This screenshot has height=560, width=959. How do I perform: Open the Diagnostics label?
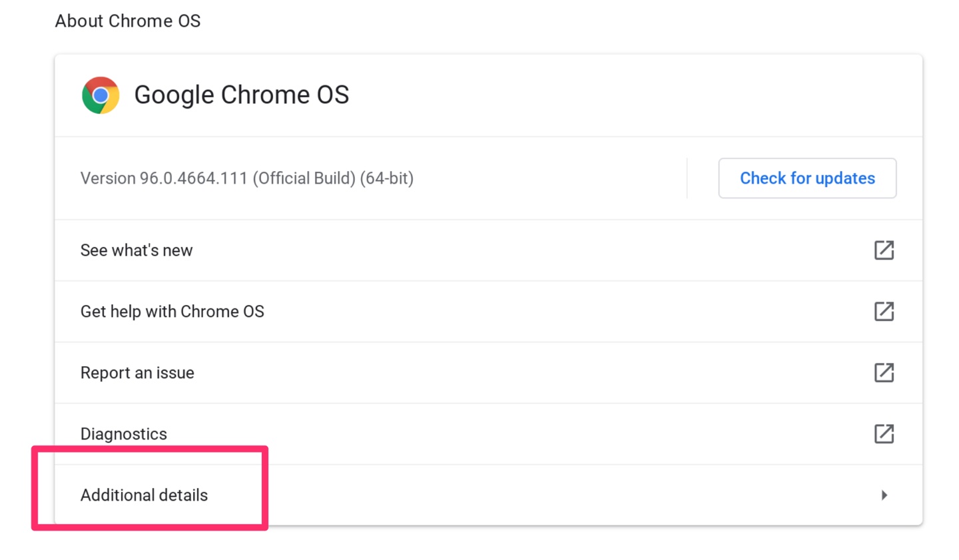(124, 434)
